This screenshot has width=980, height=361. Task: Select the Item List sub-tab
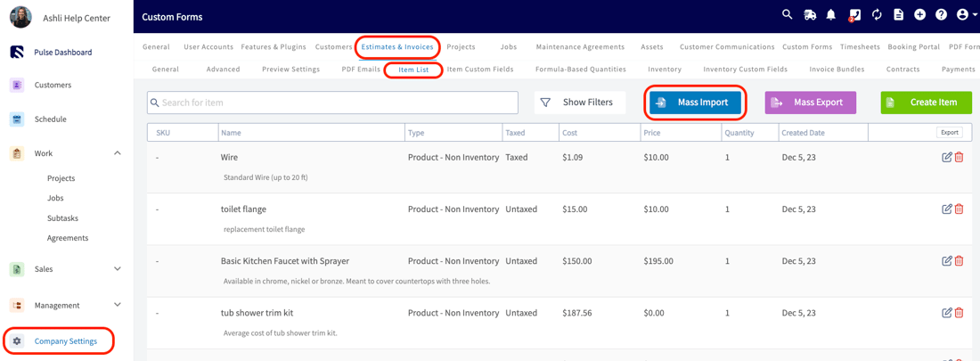tap(413, 70)
